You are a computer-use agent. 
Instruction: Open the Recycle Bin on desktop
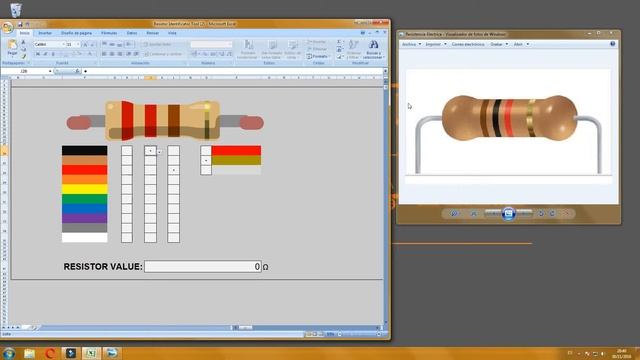(x=16, y=10)
